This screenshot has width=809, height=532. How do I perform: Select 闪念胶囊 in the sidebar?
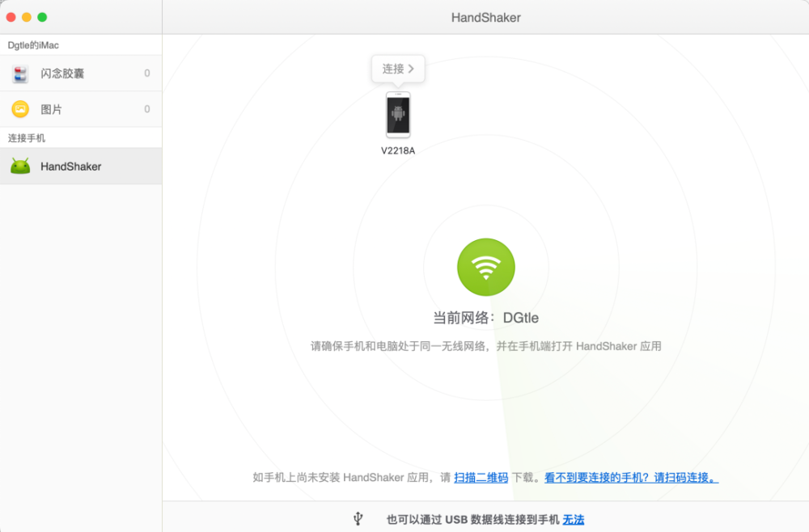[81, 74]
